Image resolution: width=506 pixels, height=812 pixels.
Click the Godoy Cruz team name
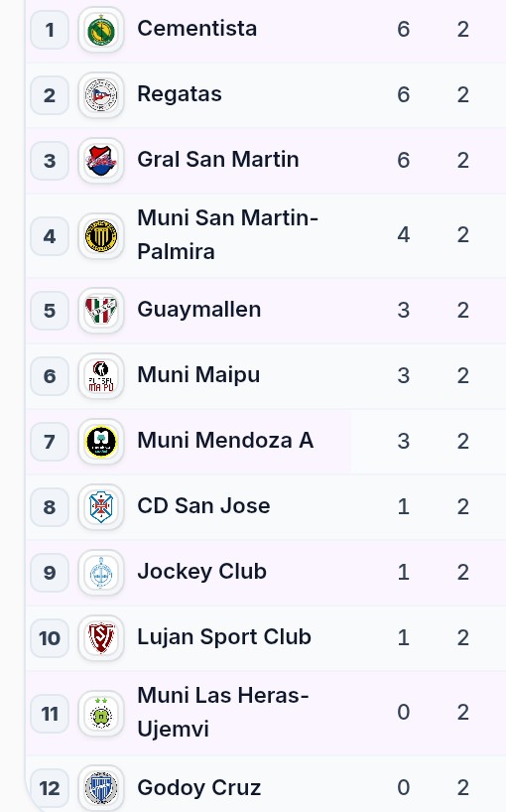coord(199,787)
